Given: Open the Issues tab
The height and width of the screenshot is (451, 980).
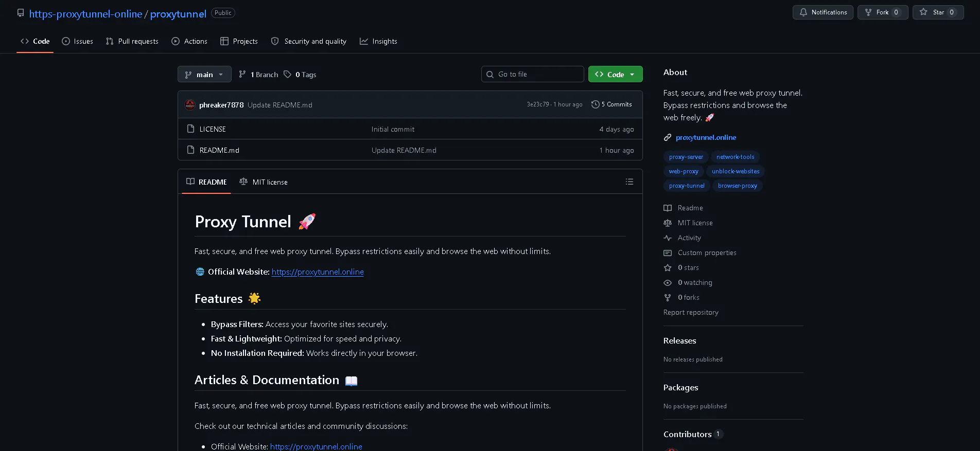Looking at the screenshot, I should coord(78,41).
